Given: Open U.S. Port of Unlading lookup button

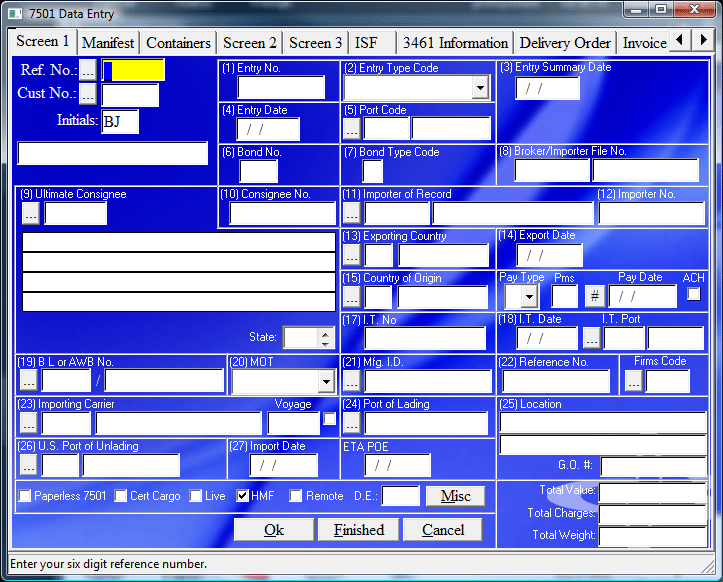Looking at the screenshot, I should (29, 465).
